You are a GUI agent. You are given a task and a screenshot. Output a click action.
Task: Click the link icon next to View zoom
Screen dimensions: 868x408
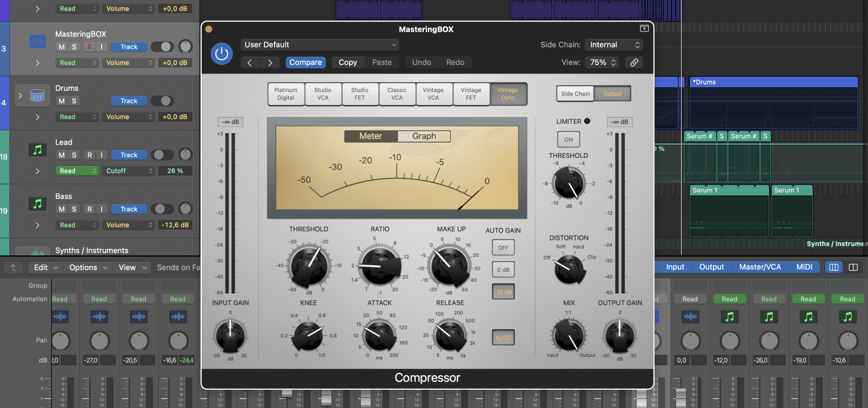pos(634,62)
